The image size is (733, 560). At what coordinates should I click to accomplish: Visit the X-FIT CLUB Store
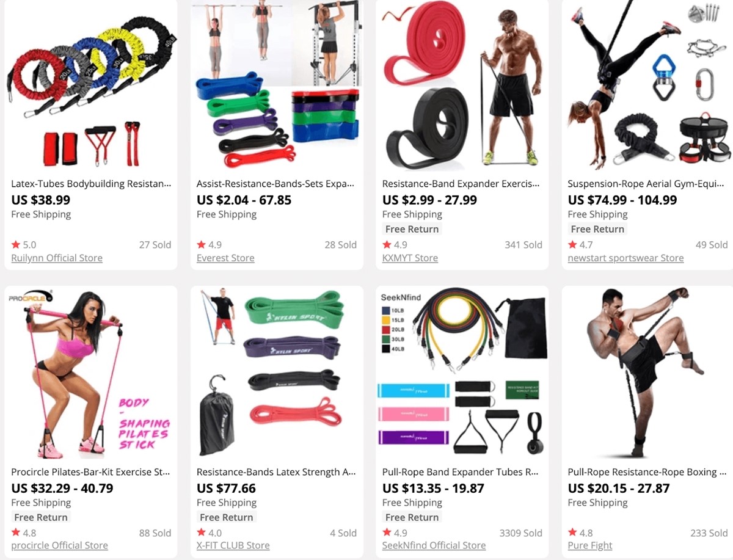(x=233, y=545)
